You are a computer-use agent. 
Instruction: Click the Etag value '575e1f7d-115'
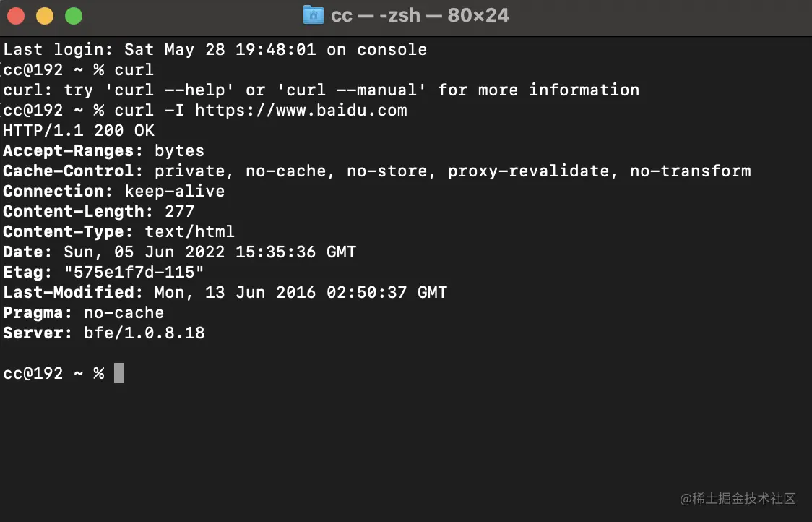(134, 272)
